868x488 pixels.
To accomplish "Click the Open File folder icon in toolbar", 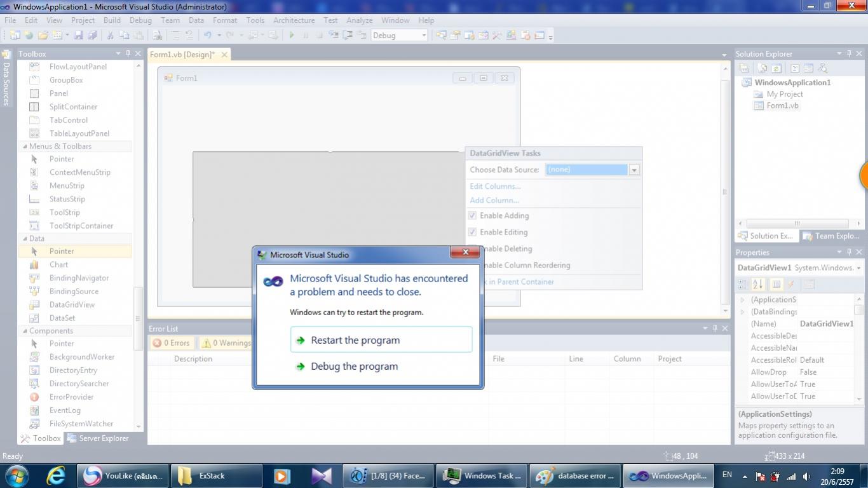I will pos(43,36).
